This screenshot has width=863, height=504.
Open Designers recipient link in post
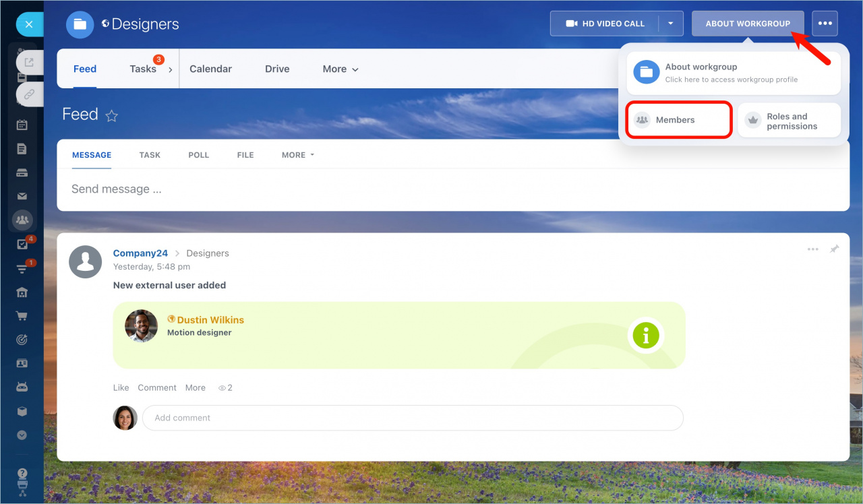pyautogui.click(x=208, y=253)
